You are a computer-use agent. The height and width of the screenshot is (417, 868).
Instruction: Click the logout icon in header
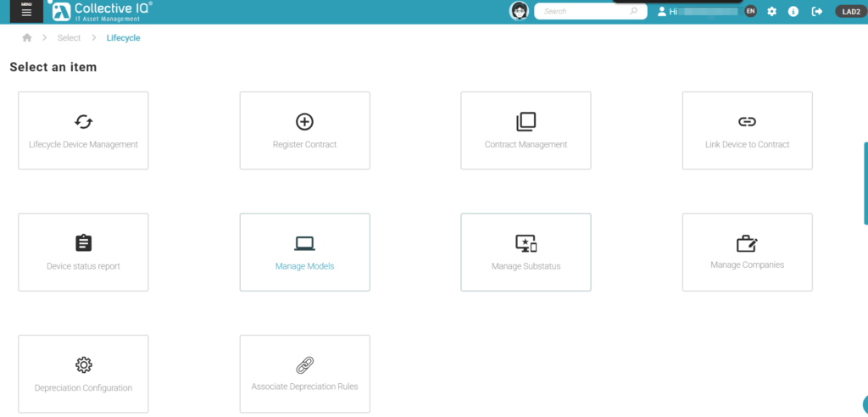tap(816, 12)
